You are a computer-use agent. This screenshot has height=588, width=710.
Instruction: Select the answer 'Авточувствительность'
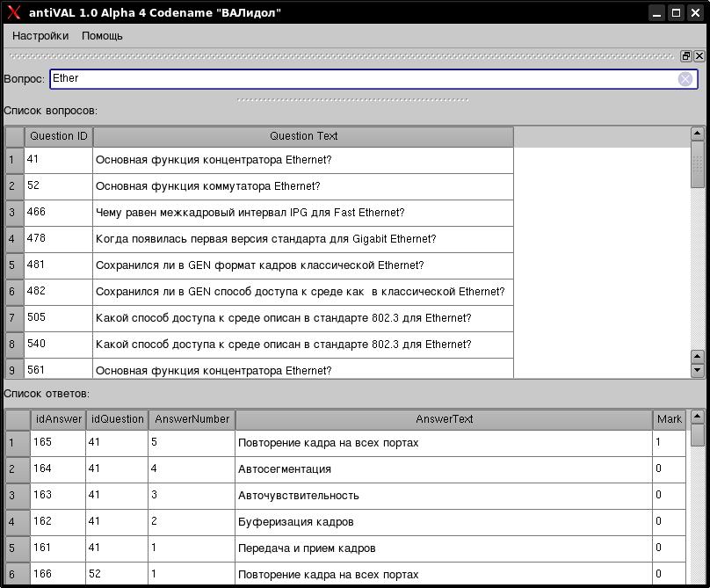445,496
